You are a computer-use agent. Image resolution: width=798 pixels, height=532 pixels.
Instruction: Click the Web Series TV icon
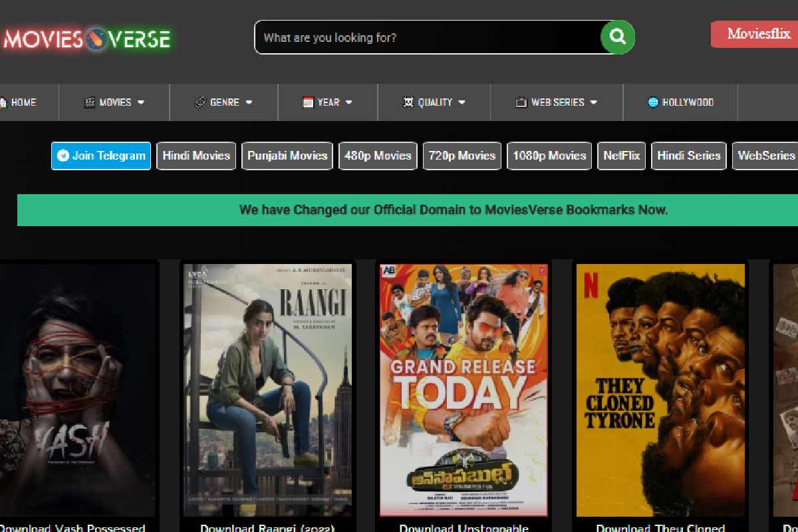[x=521, y=102]
